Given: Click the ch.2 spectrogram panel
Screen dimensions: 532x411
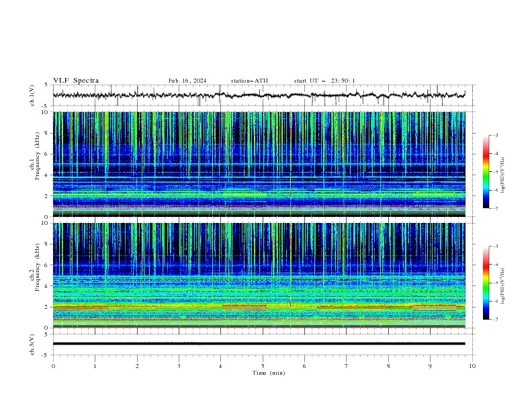Looking at the screenshot, I should 259,275.
